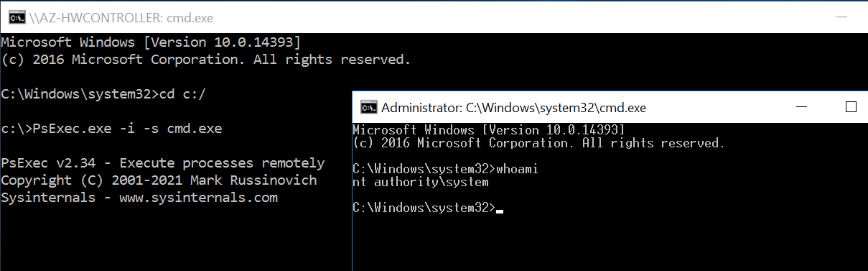The image size is (868, 271).
Task: Click the "PsExec v2.34 - Execute processes remotely" line
Action: 163,163
